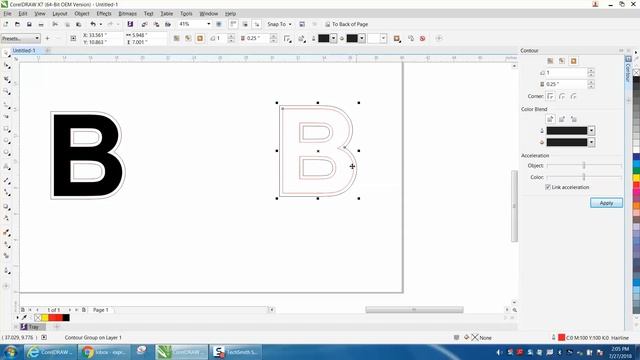Toggle Outside Contour button in property bar

200,38
